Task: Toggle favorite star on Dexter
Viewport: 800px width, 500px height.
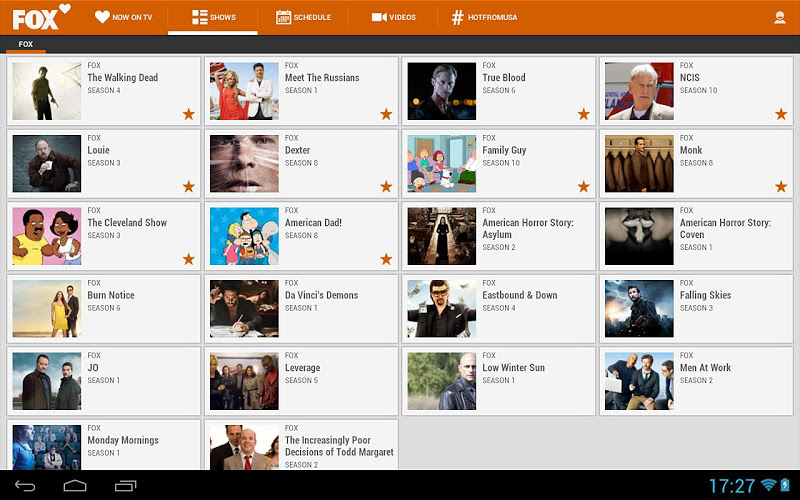Action: (x=386, y=186)
